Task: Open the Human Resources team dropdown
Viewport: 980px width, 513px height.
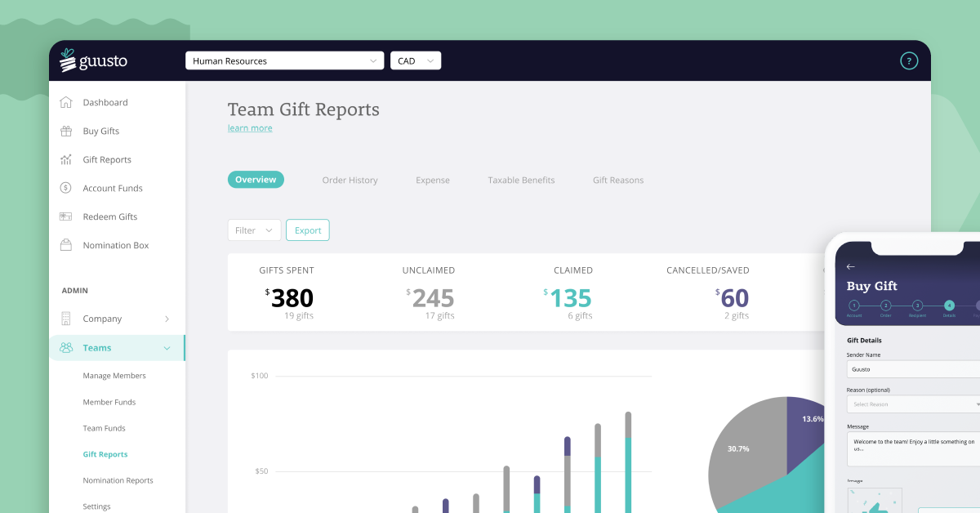Action: 284,60
